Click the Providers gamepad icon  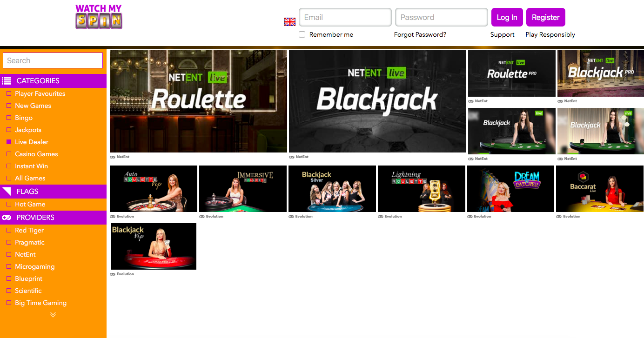coord(7,217)
